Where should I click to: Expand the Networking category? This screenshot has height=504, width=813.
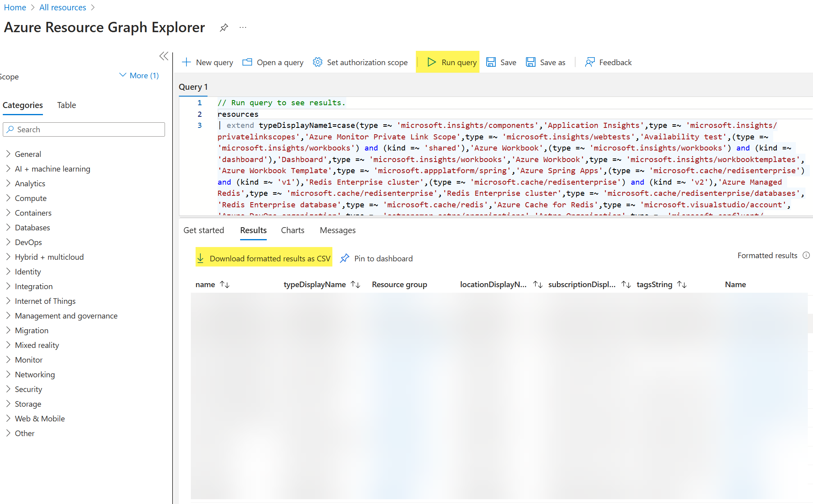[x=8, y=374]
